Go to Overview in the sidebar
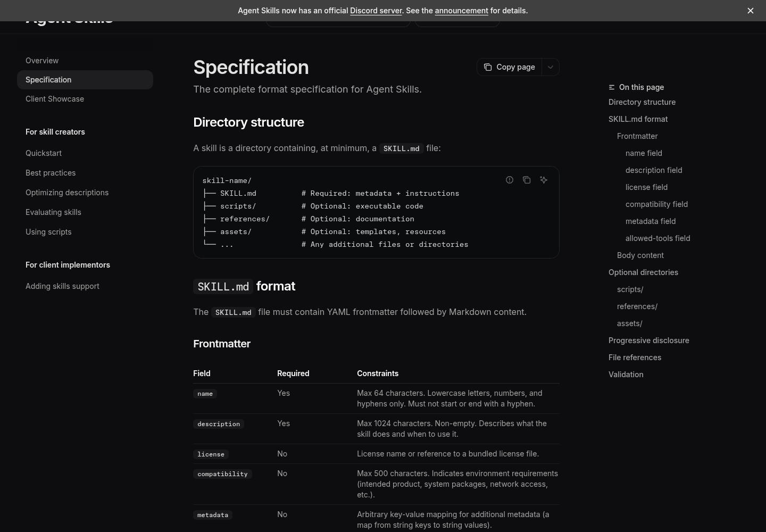 click(x=85, y=61)
